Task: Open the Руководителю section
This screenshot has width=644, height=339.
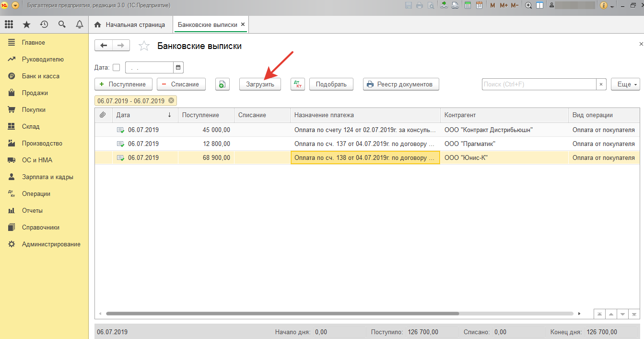Action: pos(44,60)
